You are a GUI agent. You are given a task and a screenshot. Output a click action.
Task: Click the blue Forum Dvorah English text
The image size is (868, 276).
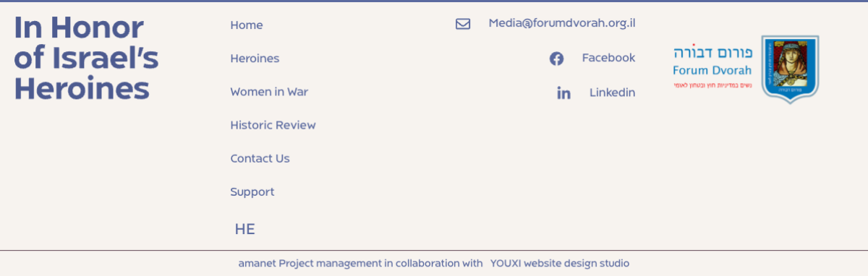712,70
